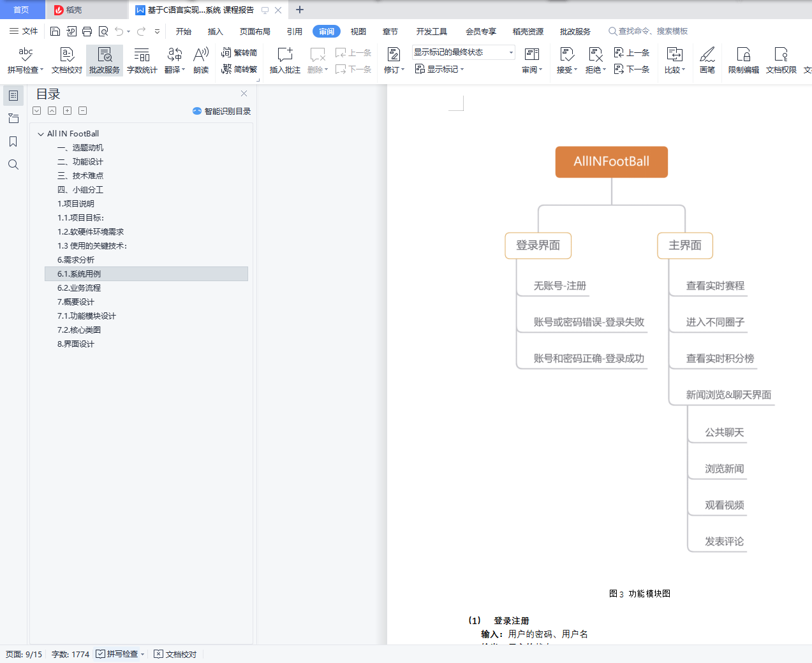Open the outline level dropdown in the 目录 panel
Viewport: 812px width, 663px height.
[37, 111]
